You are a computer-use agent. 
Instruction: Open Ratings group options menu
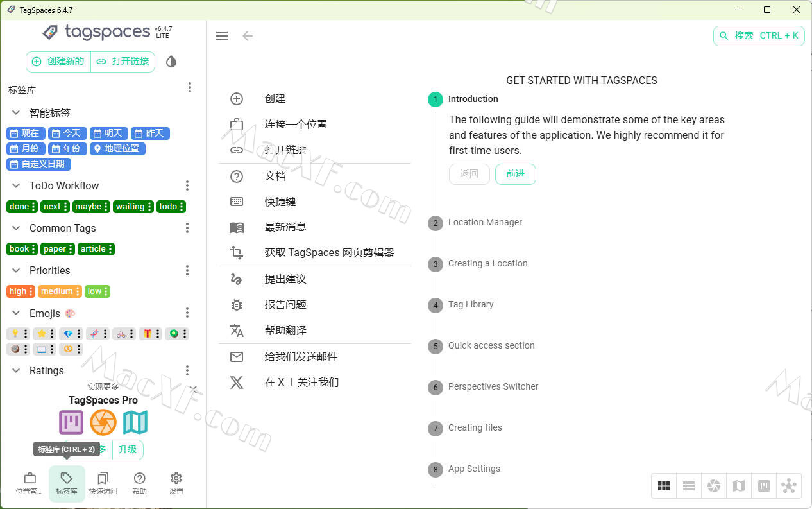[187, 370]
